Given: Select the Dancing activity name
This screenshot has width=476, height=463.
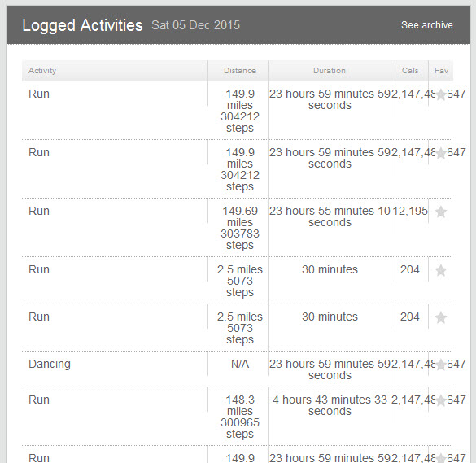Looking at the screenshot, I should point(50,364).
